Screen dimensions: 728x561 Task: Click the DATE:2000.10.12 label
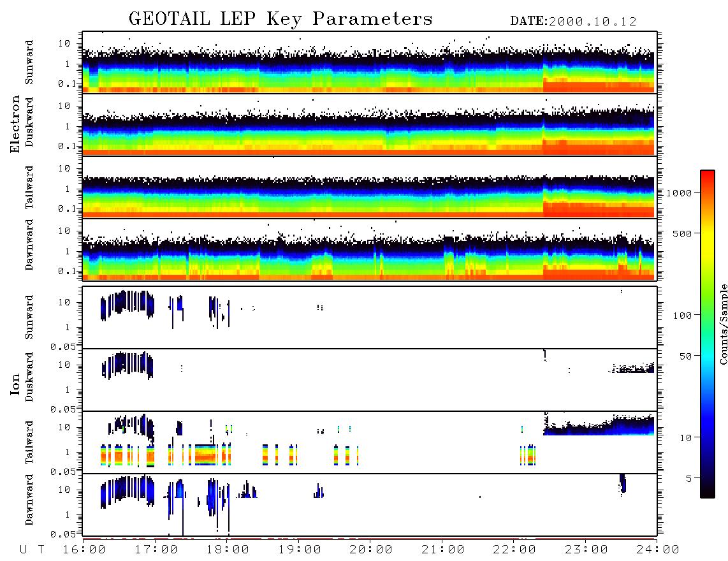[x=573, y=22]
